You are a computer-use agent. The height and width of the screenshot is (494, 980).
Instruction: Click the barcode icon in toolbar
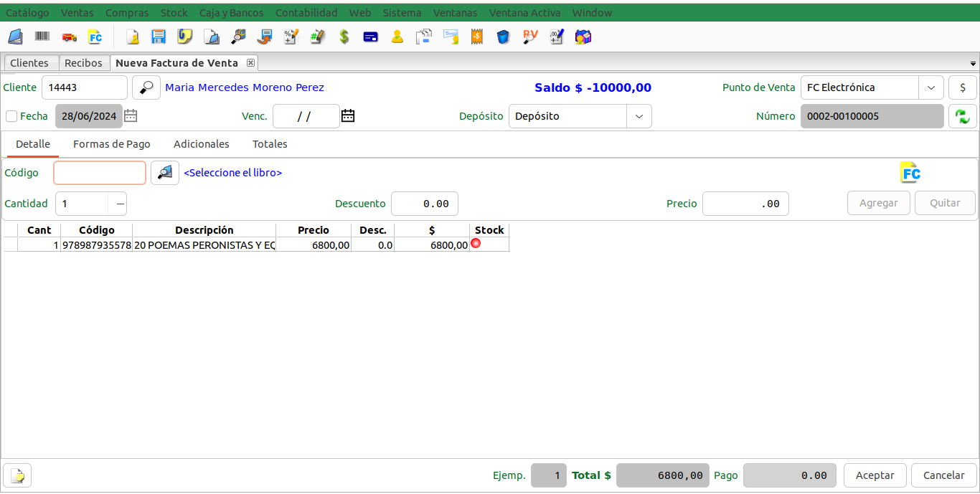(x=42, y=37)
